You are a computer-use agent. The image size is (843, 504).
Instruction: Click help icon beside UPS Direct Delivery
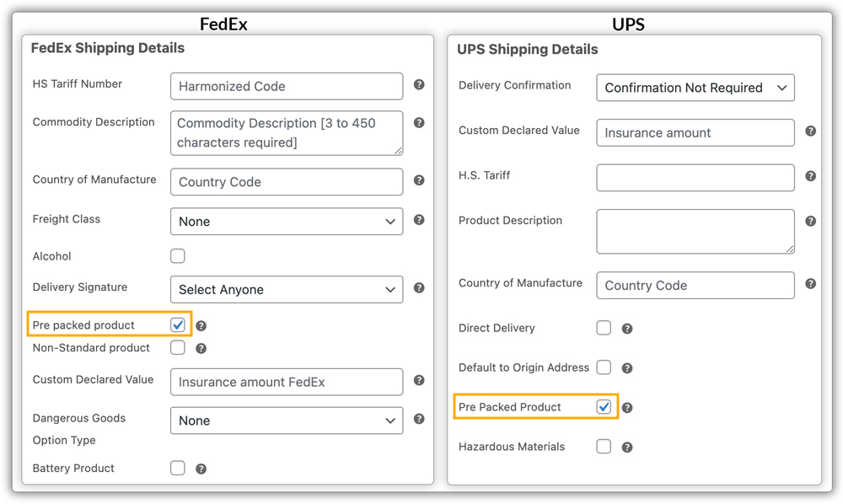coord(626,329)
